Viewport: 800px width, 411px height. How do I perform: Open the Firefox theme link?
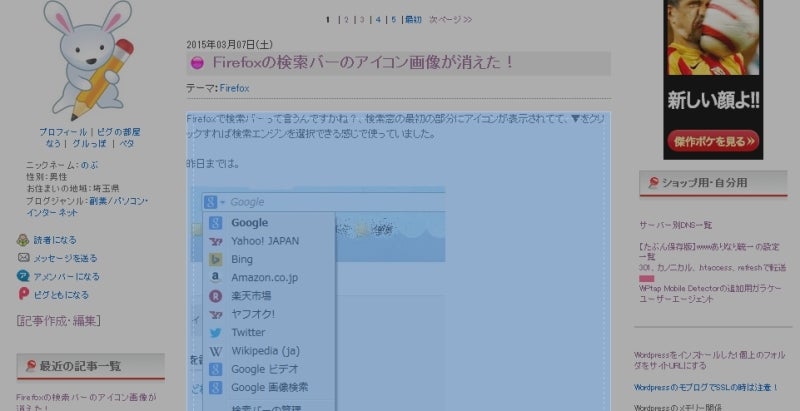pyautogui.click(x=235, y=88)
